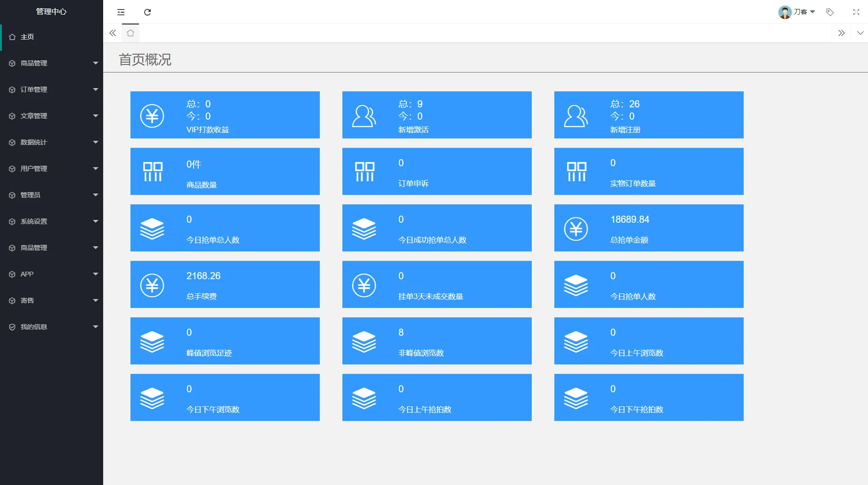Click the 刀客 avatar picture
The width and height of the screenshot is (868, 485).
coord(785,12)
